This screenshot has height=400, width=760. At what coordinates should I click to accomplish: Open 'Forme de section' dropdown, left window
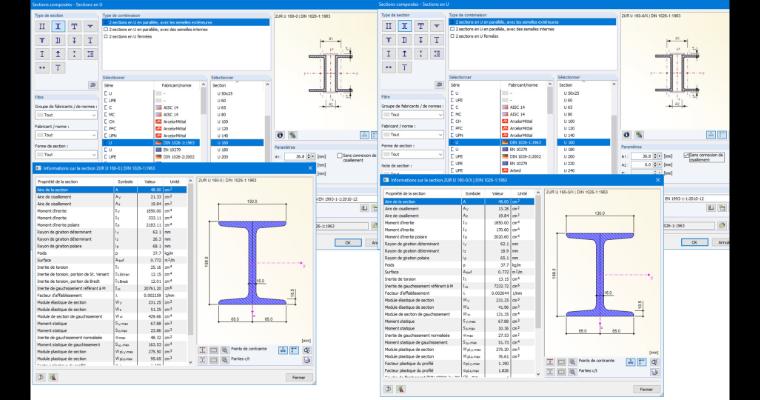point(66,155)
